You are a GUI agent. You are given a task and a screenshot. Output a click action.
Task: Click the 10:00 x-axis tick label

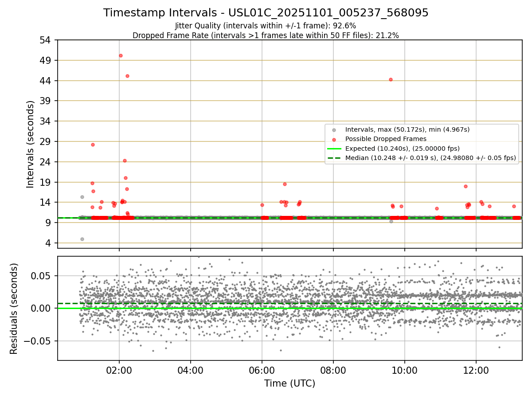[405, 370]
